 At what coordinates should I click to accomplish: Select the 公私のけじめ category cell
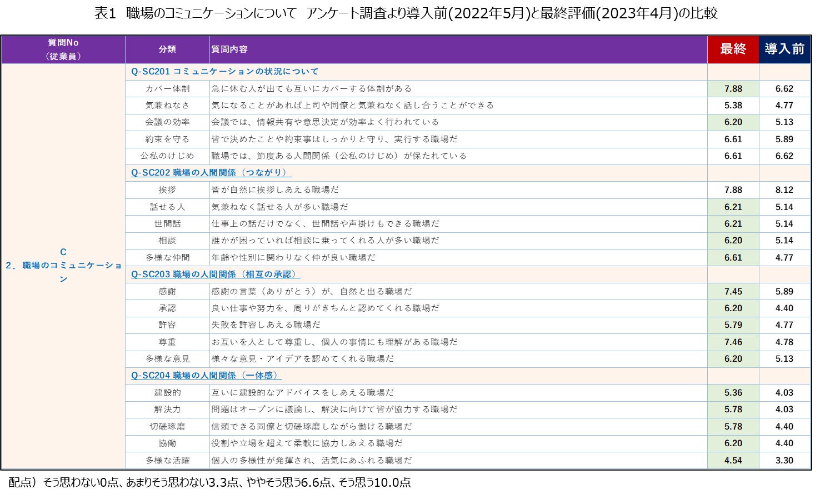point(167,156)
